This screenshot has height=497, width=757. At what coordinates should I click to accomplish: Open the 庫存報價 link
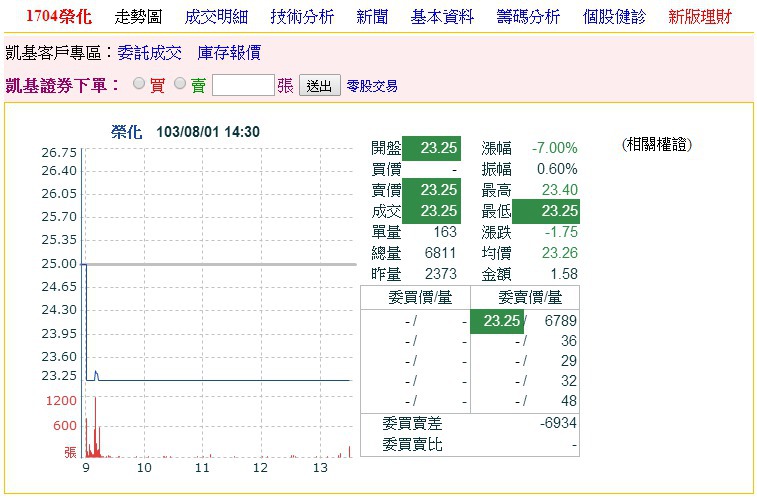(229, 53)
